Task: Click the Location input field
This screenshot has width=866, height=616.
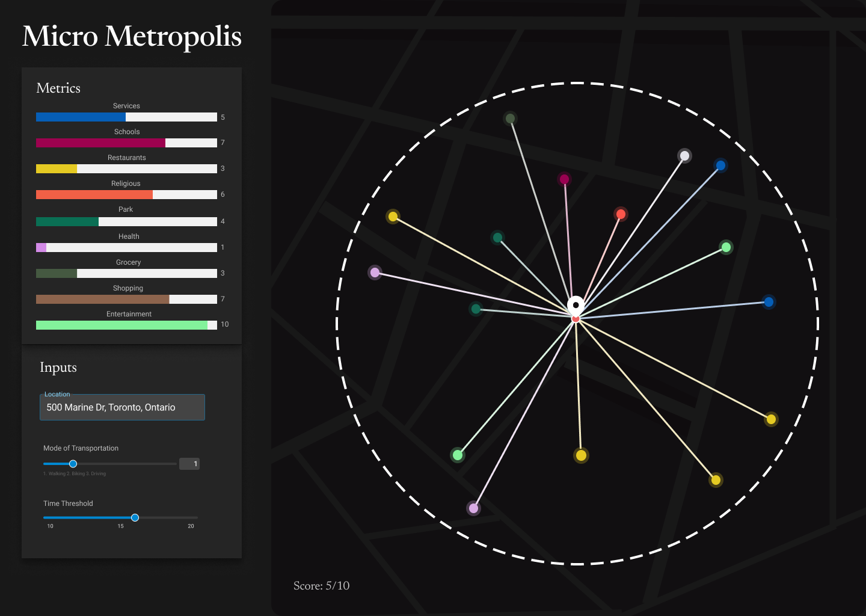Action: pyautogui.click(x=122, y=407)
